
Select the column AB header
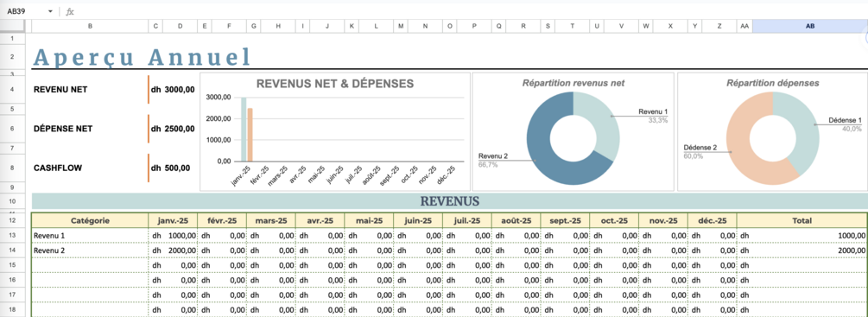(x=810, y=26)
